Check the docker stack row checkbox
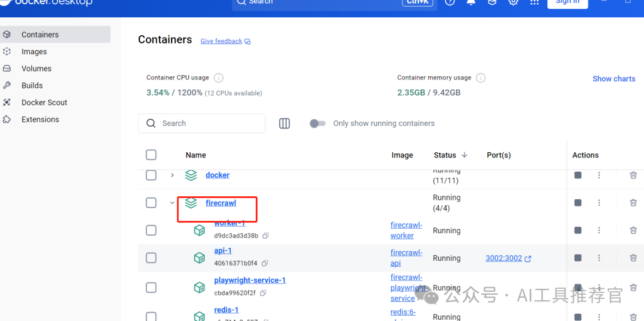 click(151, 175)
